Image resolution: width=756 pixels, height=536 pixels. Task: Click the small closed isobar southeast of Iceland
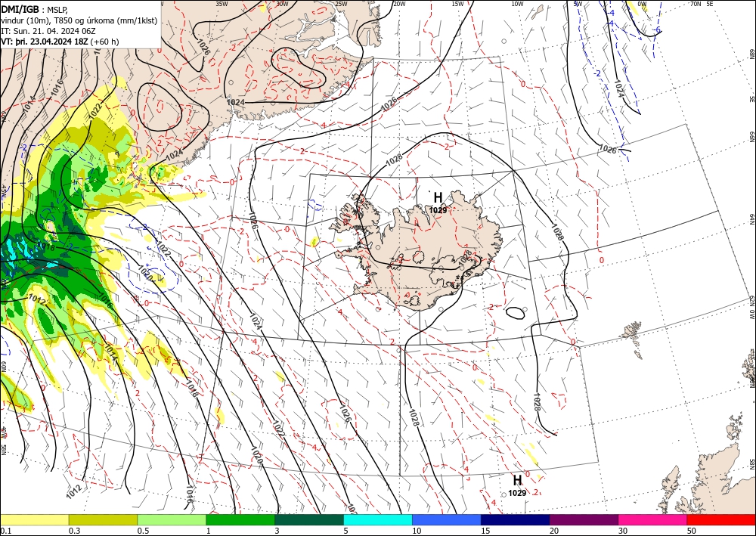516,313
